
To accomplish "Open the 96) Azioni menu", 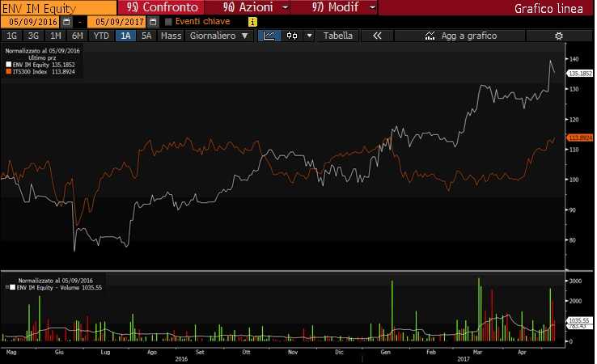I will tap(248, 7).
